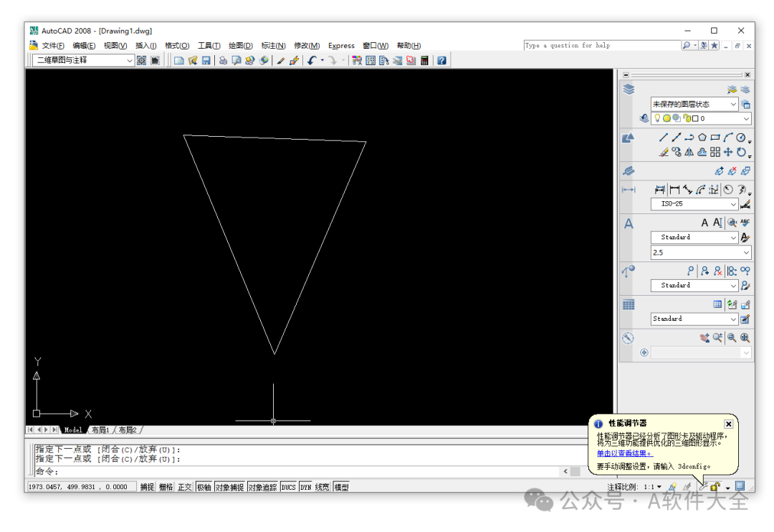The width and height of the screenshot is (774, 532).
Task: Switch to the 布局1 layout tab
Action: pyautogui.click(x=100, y=430)
